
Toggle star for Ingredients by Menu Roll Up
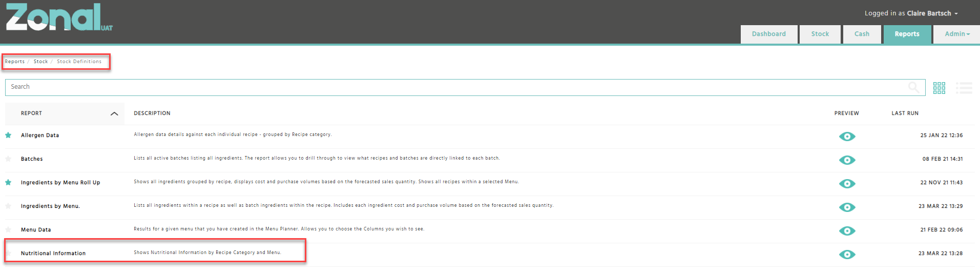pos(8,183)
